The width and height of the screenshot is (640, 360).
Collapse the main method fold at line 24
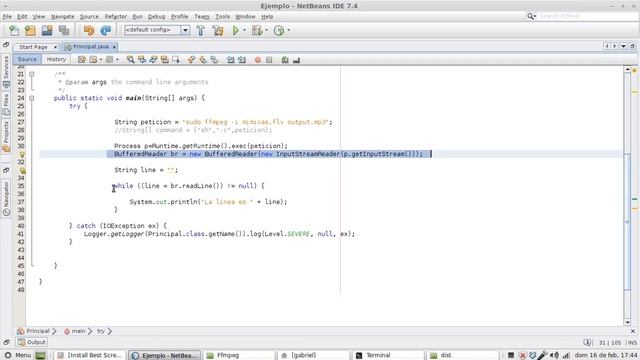coord(31,98)
